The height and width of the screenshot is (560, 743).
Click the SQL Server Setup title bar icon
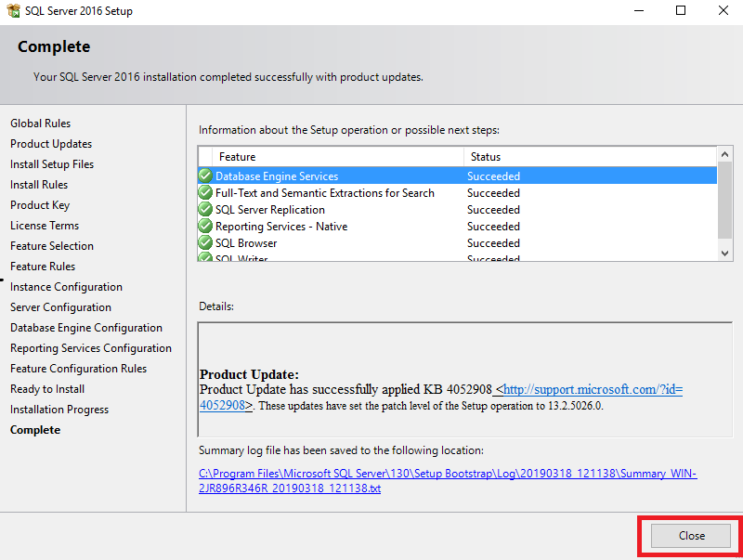pos(13,10)
